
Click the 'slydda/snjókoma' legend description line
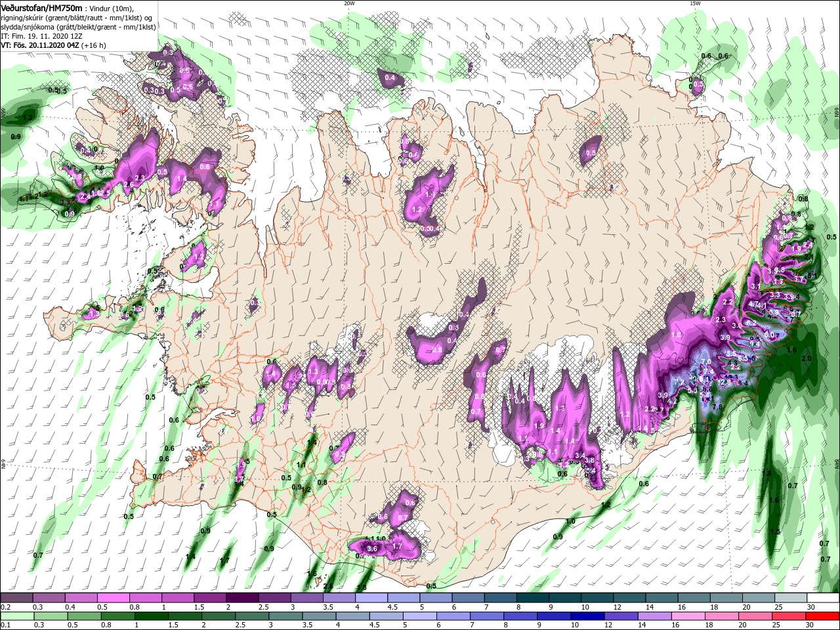(78, 28)
